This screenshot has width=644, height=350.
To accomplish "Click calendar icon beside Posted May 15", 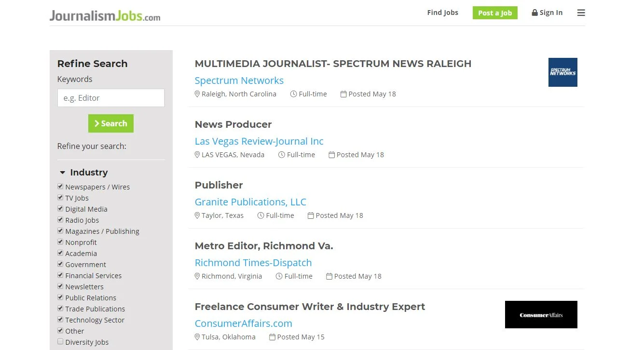I will point(272,337).
